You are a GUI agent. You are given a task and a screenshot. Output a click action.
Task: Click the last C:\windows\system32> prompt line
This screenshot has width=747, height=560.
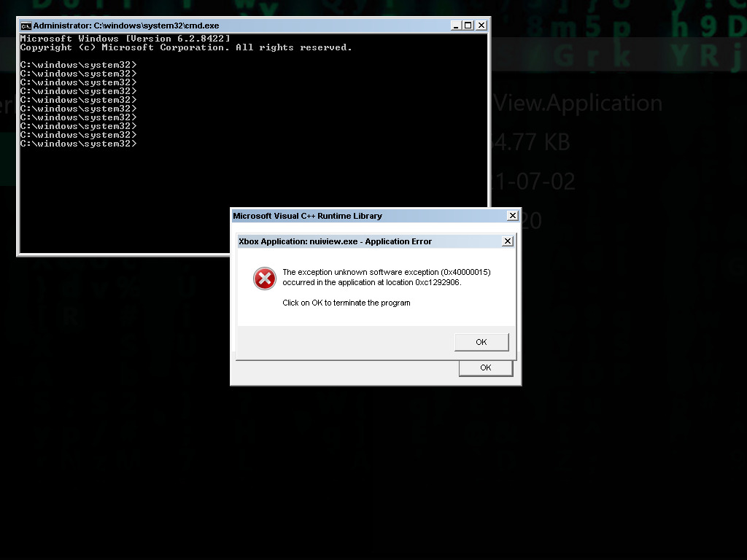pyautogui.click(x=79, y=144)
